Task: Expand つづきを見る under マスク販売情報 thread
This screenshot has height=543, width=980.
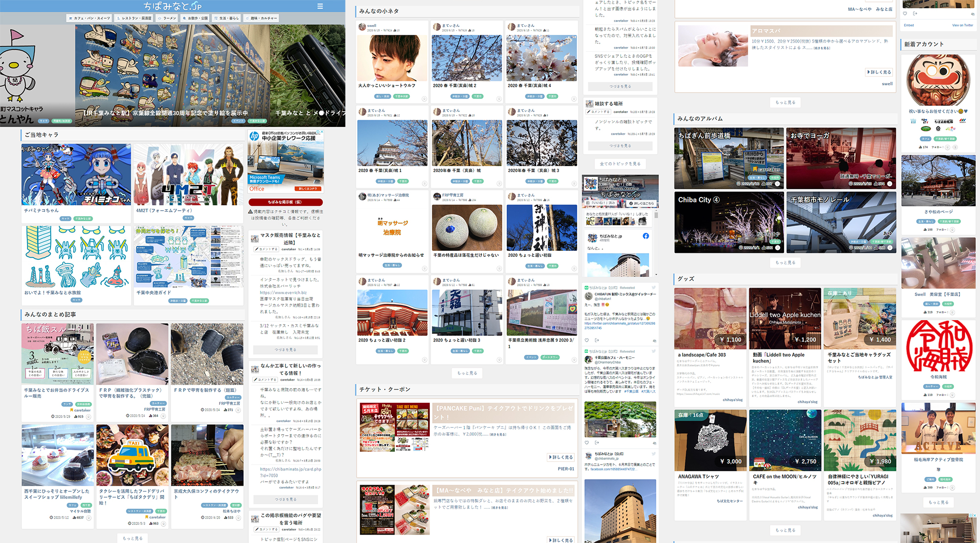Action: (285, 350)
